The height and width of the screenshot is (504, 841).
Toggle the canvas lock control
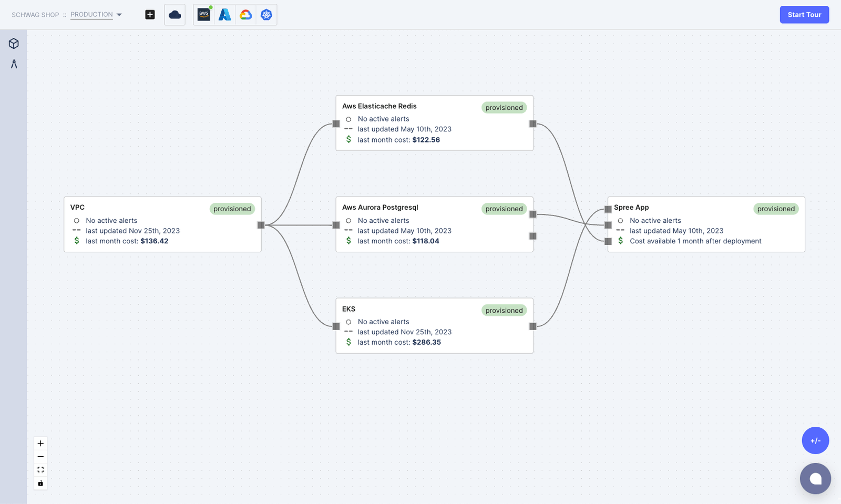(40, 483)
